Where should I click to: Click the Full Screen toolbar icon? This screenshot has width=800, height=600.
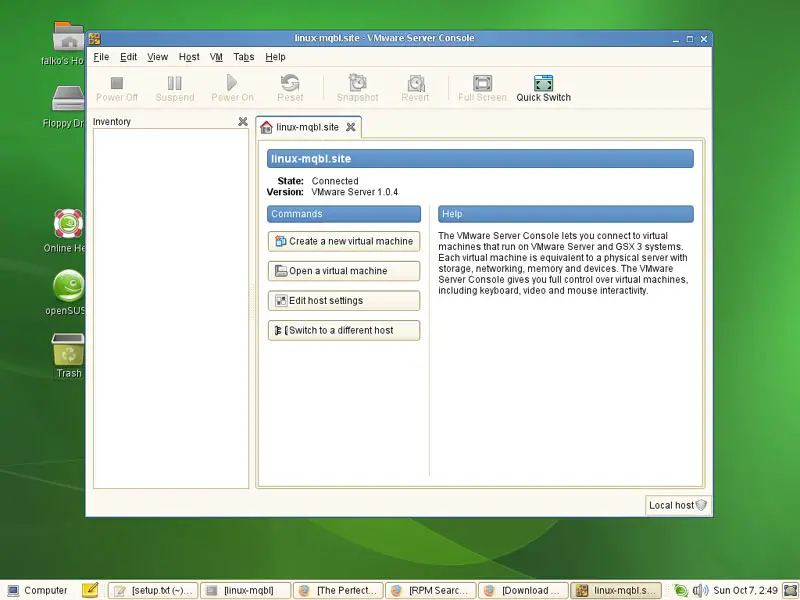pyautogui.click(x=482, y=83)
